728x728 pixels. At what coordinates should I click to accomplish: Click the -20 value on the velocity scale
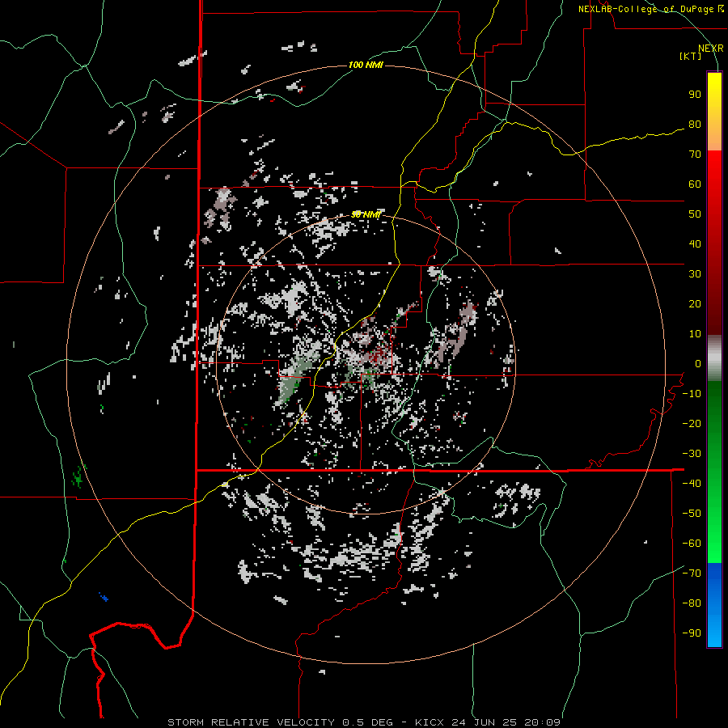point(692,423)
